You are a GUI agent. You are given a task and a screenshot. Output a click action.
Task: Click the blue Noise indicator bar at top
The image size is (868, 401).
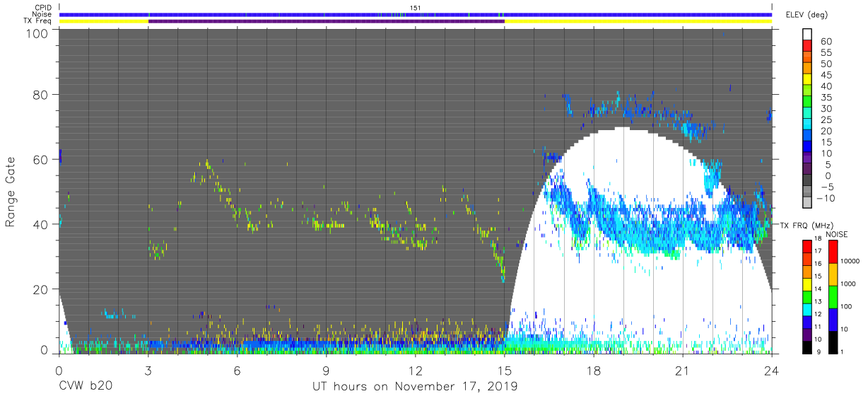coord(416,14)
